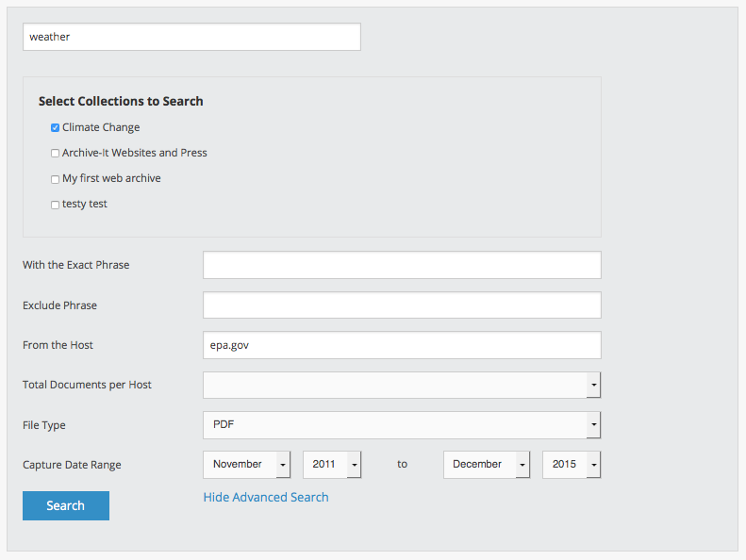
Task: Click the testy test label text
Action: click(x=85, y=204)
